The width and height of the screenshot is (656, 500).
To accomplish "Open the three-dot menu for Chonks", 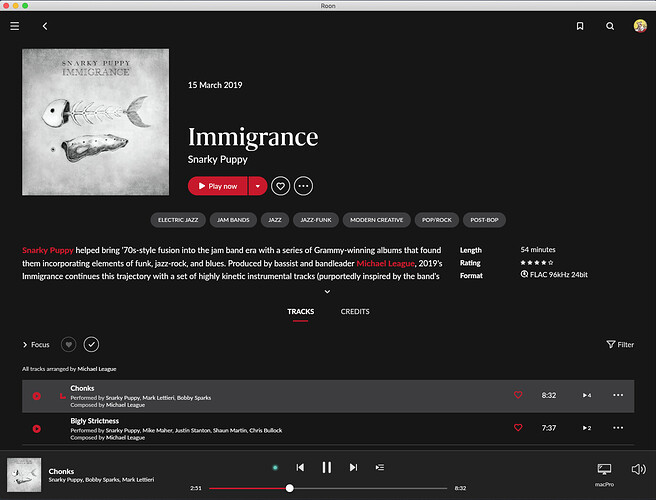I will 618,395.
